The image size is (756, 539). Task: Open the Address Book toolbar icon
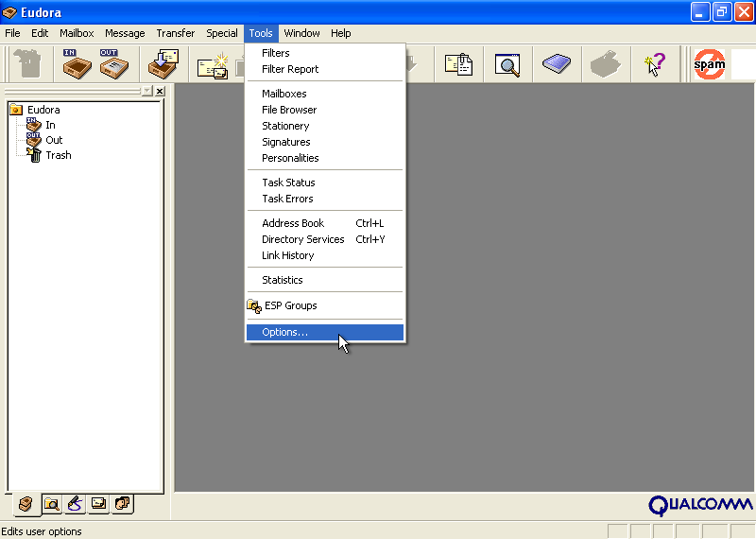pos(557,63)
